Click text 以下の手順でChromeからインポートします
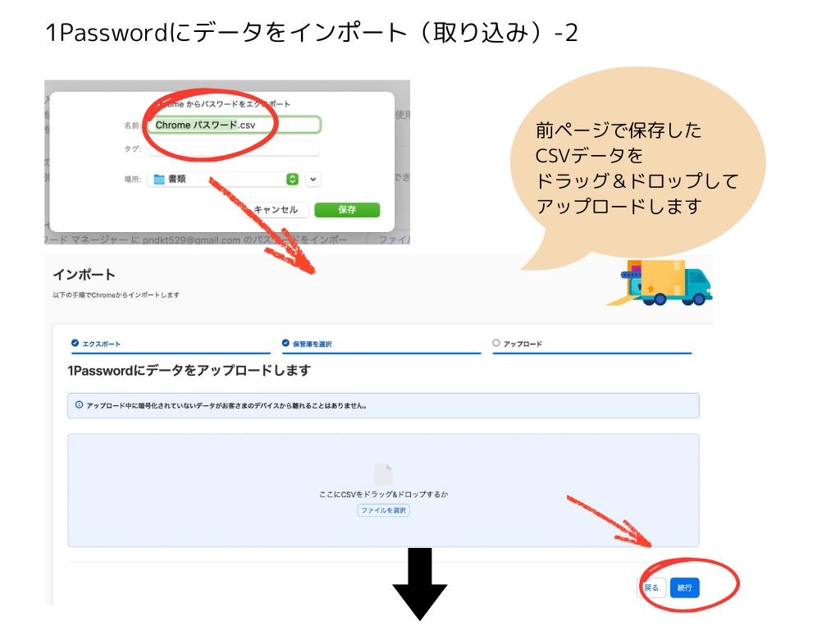Image resolution: width=840 pixels, height=630 pixels. (x=116, y=295)
